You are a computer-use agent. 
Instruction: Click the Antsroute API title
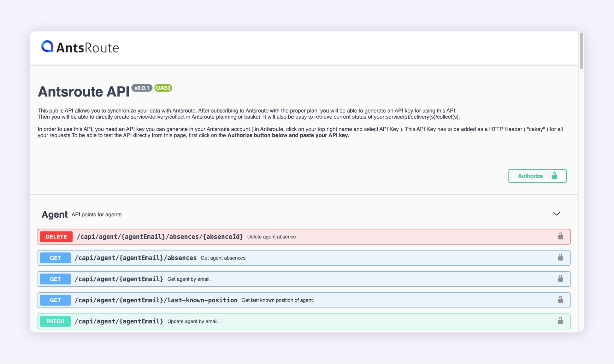pyautogui.click(x=84, y=92)
